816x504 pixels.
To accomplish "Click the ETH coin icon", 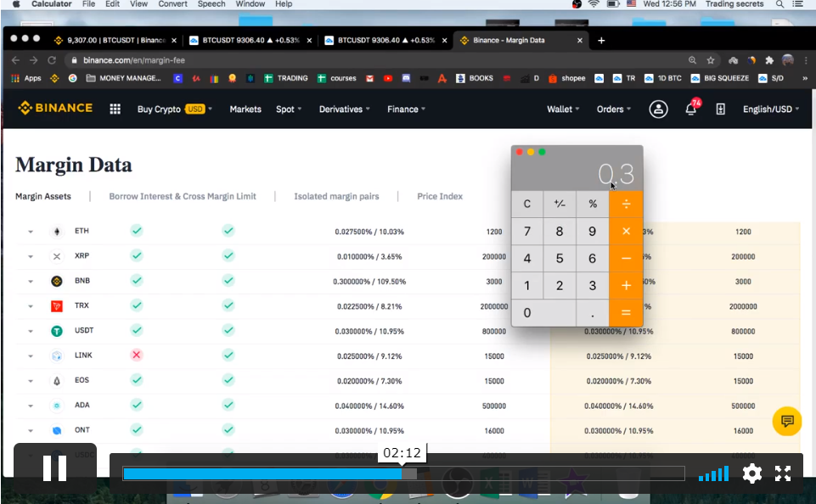I will [x=57, y=232].
